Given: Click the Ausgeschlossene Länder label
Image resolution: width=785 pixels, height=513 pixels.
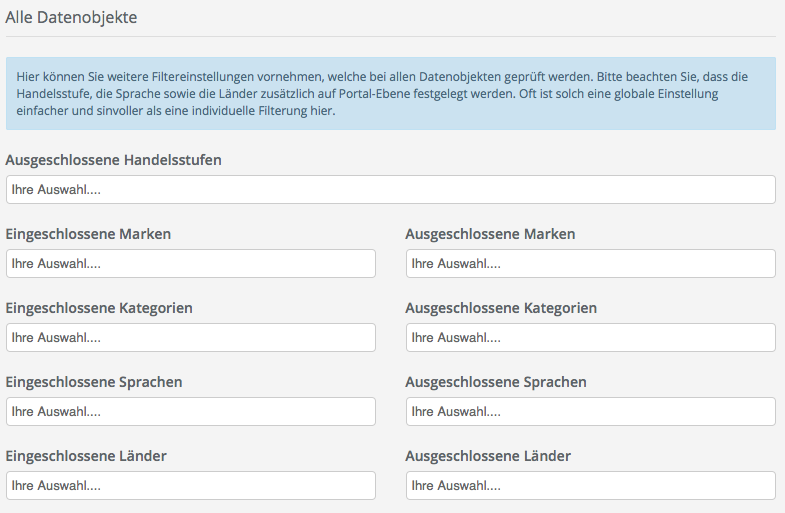Looking at the screenshot, I should (488, 456).
